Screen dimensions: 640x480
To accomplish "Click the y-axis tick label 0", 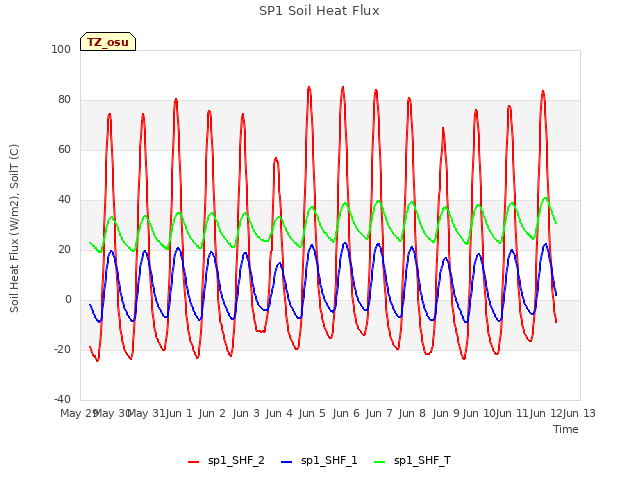I will click(68, 300).
